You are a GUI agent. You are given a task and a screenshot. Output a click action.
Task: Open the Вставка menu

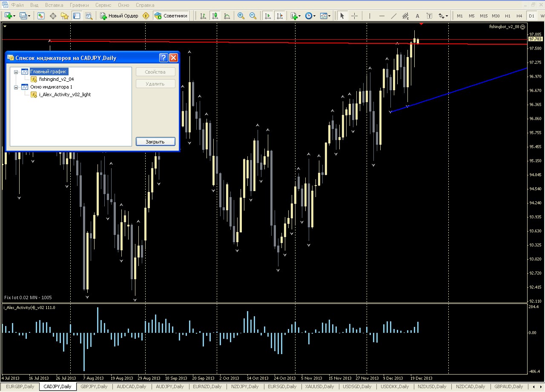54,5
